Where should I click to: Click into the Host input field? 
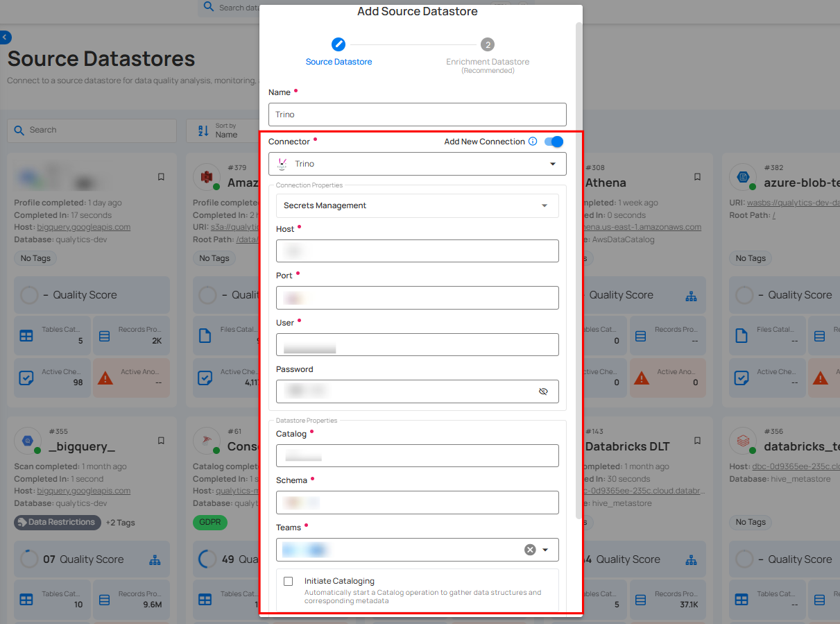(x=418, y=251)
